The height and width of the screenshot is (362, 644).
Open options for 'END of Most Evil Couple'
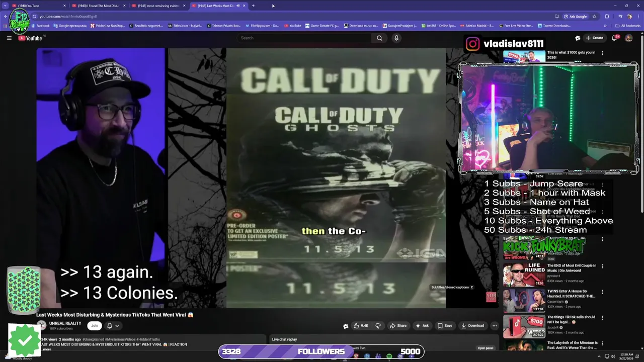(602, 266)
